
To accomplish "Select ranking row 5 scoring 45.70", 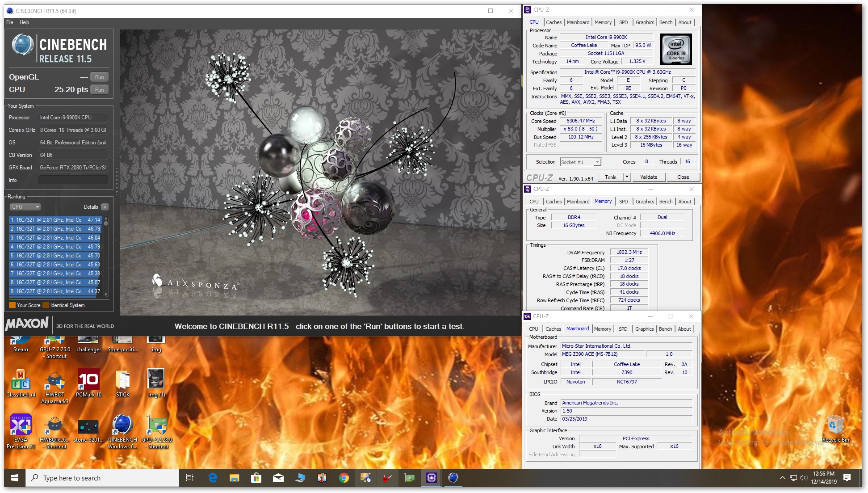I will click(x=55, y=256).
